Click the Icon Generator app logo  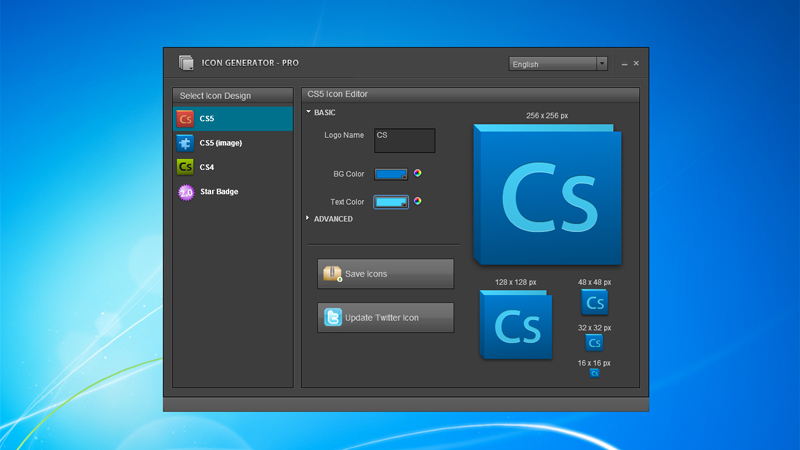pos(186,63)
